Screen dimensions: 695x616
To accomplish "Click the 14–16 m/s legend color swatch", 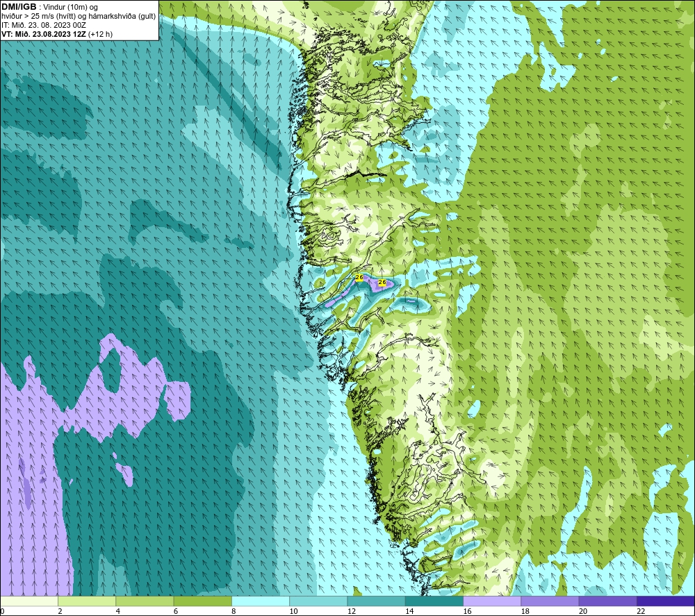I will tap(434, 601).
